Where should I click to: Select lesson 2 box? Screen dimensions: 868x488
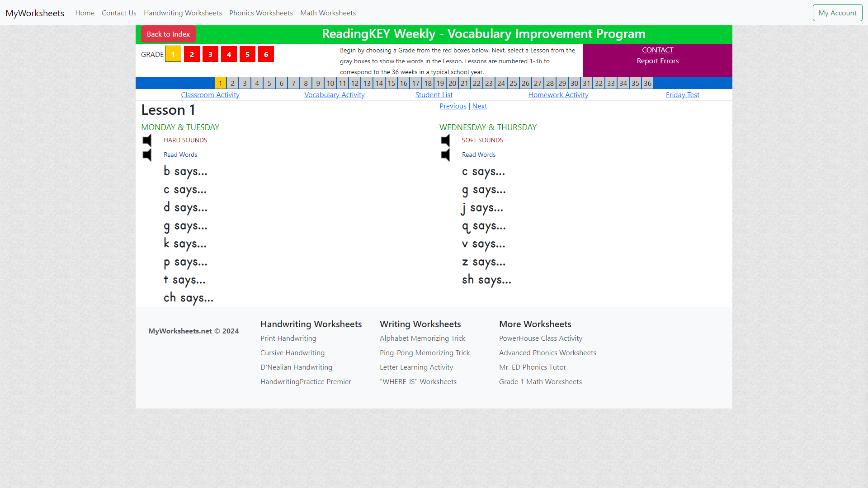pos(233,83)
